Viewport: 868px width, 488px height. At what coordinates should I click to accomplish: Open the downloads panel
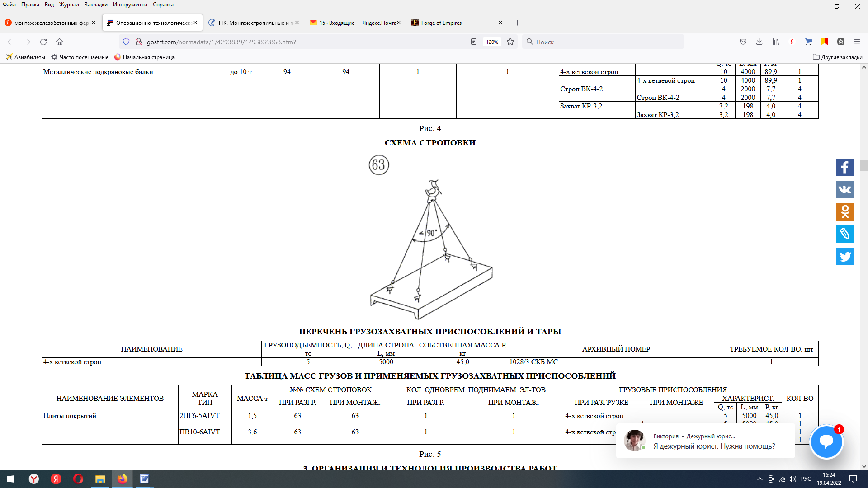coord(759,42)
